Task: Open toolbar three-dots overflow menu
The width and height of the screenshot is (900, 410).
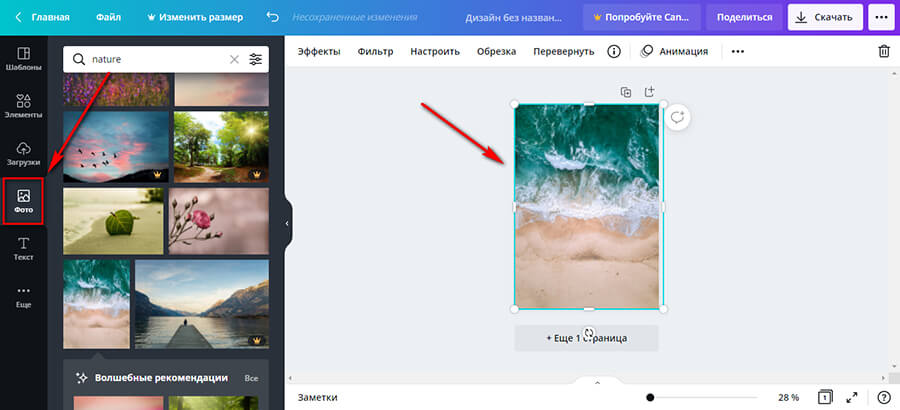Action: [x=738, y=51]
